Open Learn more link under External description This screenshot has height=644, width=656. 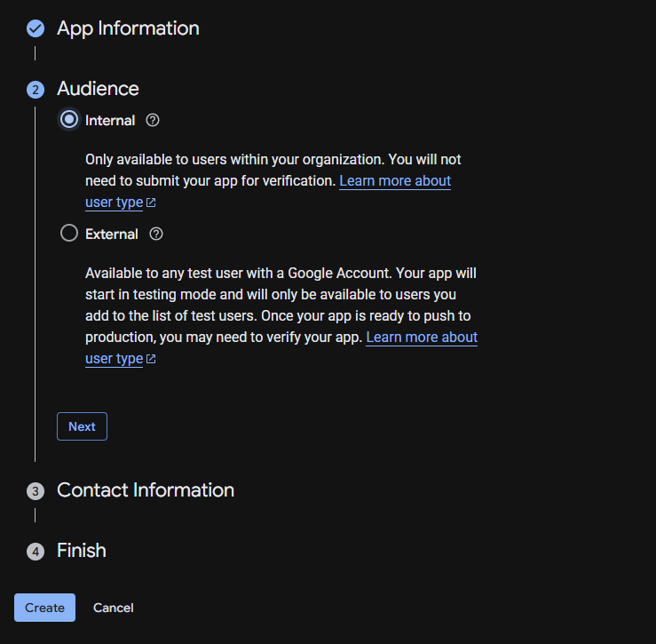coord(422,337)
